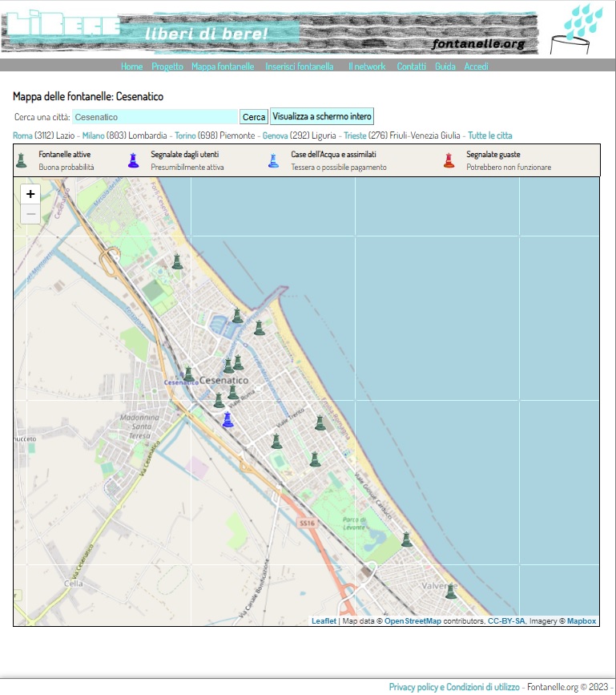Open Privacy policy e Condizioni di utilizzo
Viewport: 616px width, 695px height.
point(454,687)
